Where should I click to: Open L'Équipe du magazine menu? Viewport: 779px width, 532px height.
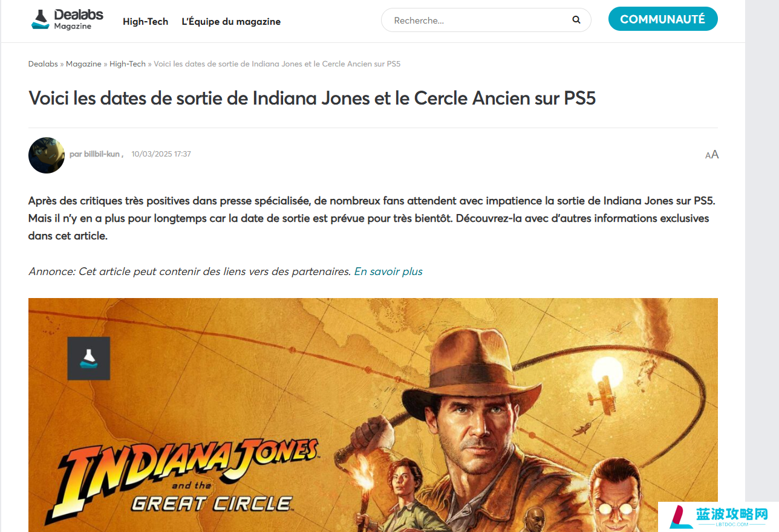point(231,21)
